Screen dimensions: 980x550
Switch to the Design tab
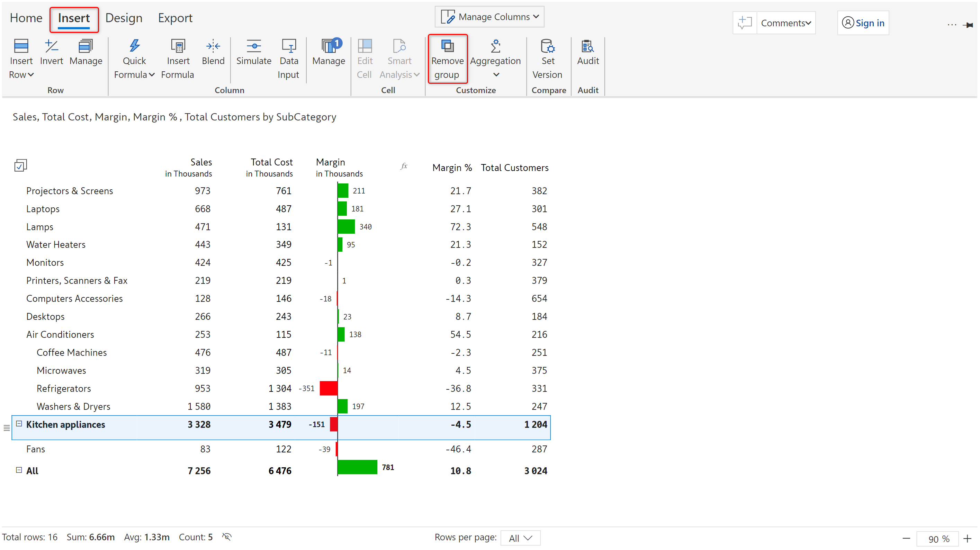pyautogui.click(x=124, y=18)
